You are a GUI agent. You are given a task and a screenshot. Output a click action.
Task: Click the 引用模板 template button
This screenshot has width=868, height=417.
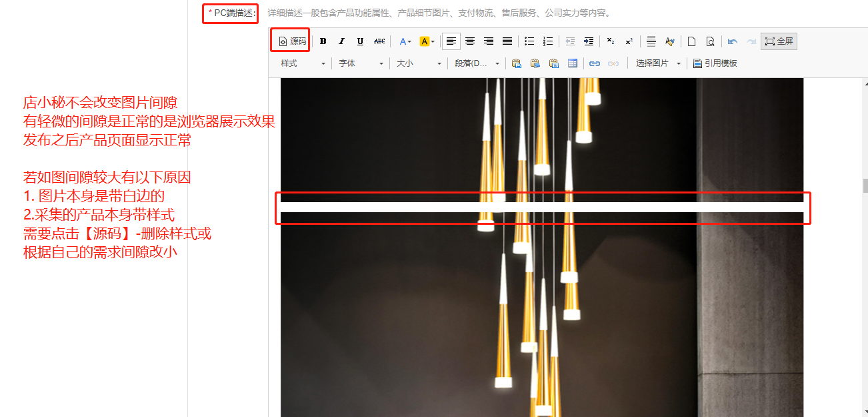(x=715, y=63)
